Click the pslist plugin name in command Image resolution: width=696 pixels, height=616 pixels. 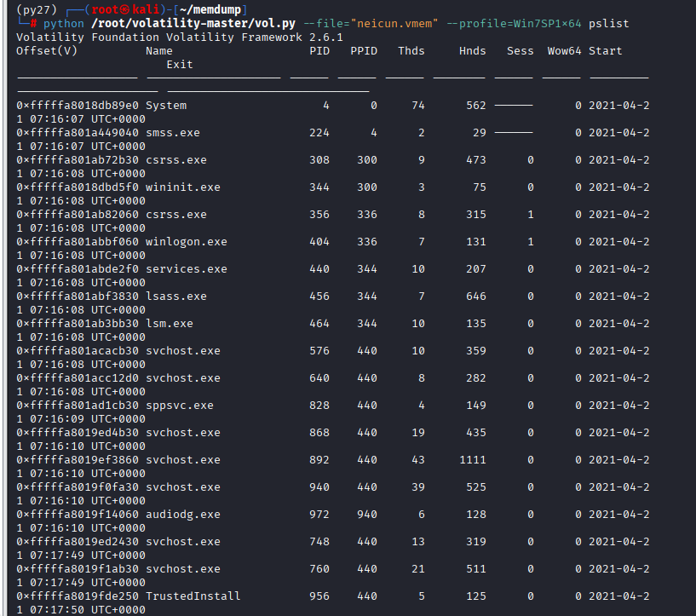(x=608, y=23)
